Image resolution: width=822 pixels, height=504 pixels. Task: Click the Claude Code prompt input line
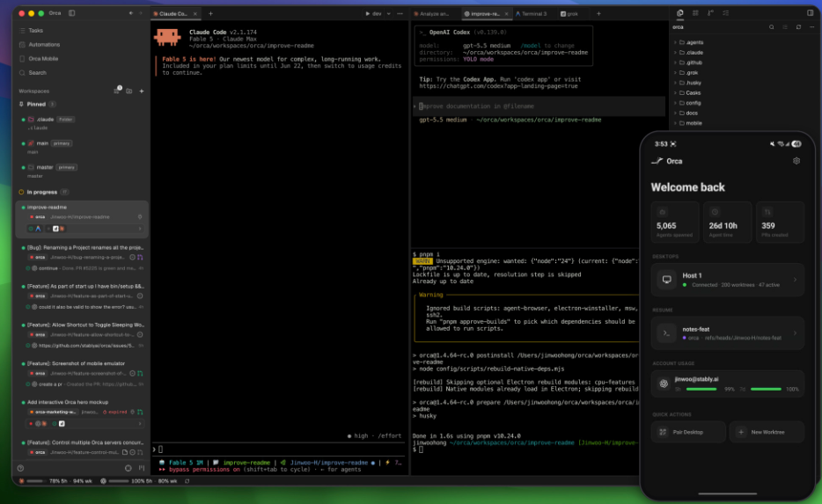coord(280,449)
